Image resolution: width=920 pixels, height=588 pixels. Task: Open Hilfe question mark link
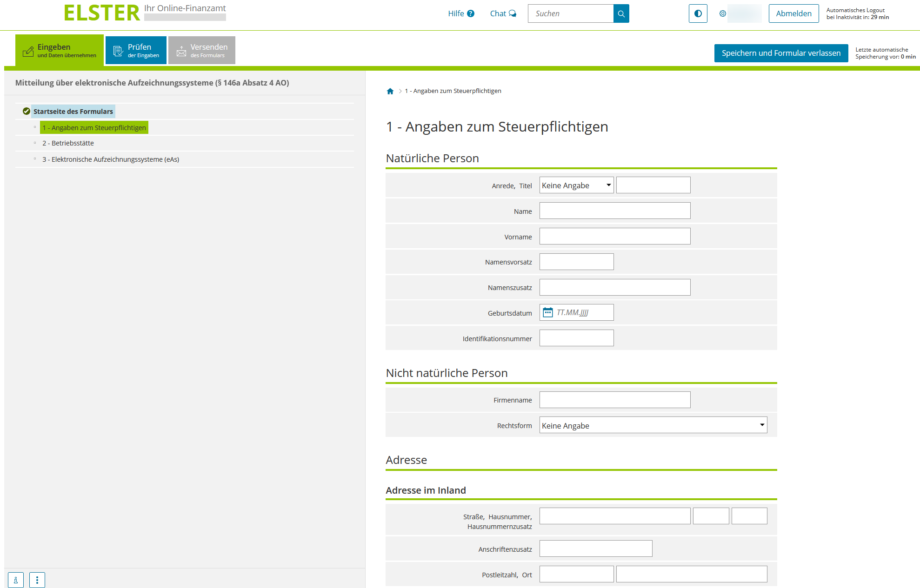click(x=461, y=14)
